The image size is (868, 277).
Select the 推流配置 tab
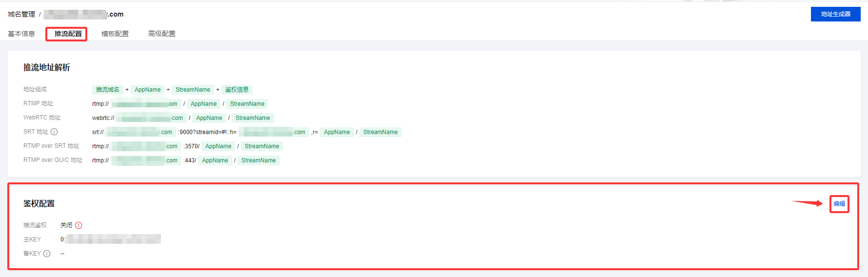pyautogui.click(x=68, y=34)
